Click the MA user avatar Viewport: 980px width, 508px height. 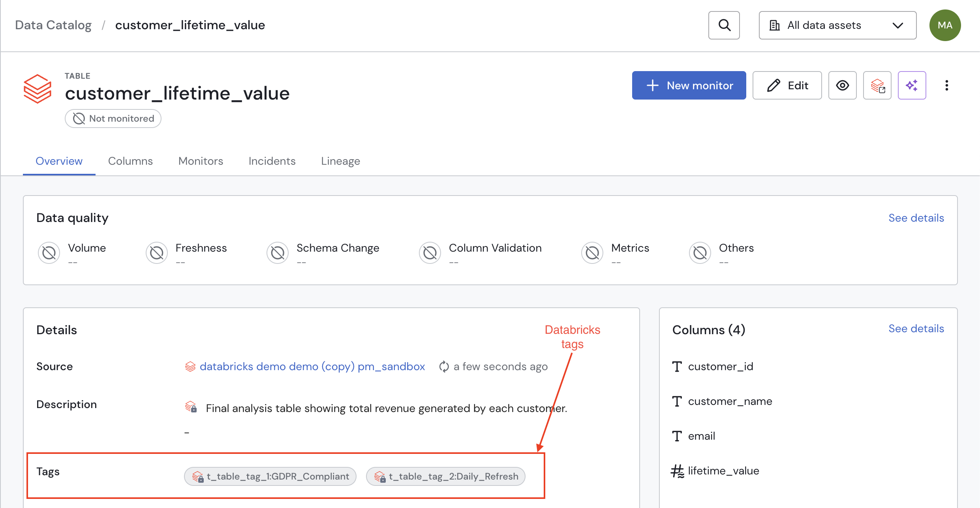[945, 25]
